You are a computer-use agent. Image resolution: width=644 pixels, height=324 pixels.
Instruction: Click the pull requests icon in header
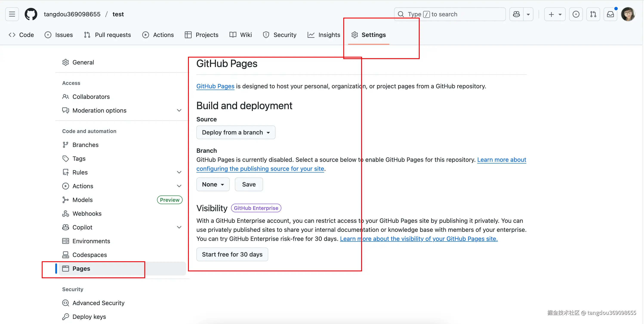click(x=593, y=14)
